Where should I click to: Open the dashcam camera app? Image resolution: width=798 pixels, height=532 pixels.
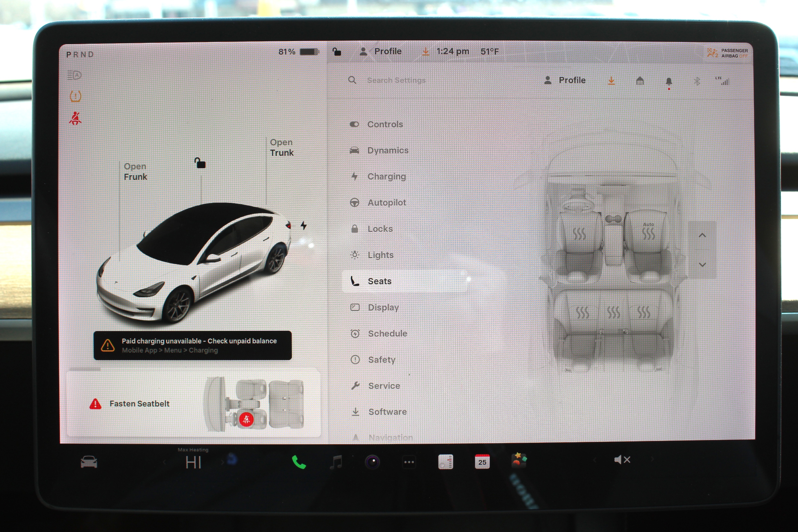(372, 462)
